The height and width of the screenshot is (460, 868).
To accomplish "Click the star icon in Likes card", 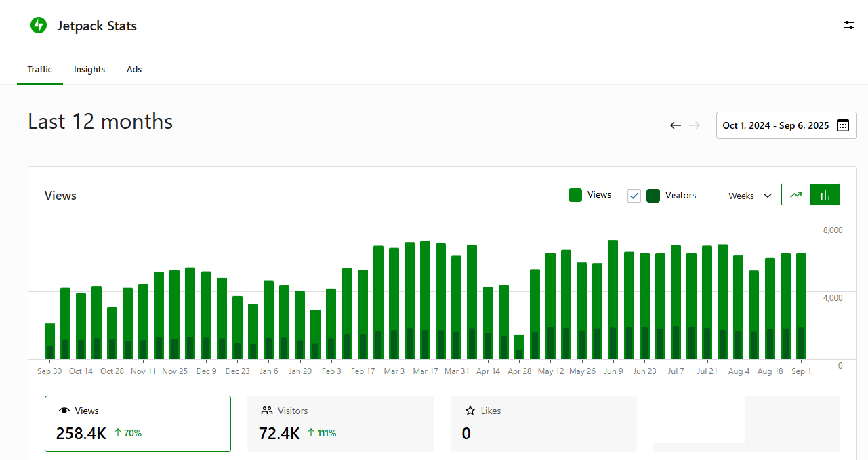I will (x=470, y=411).
